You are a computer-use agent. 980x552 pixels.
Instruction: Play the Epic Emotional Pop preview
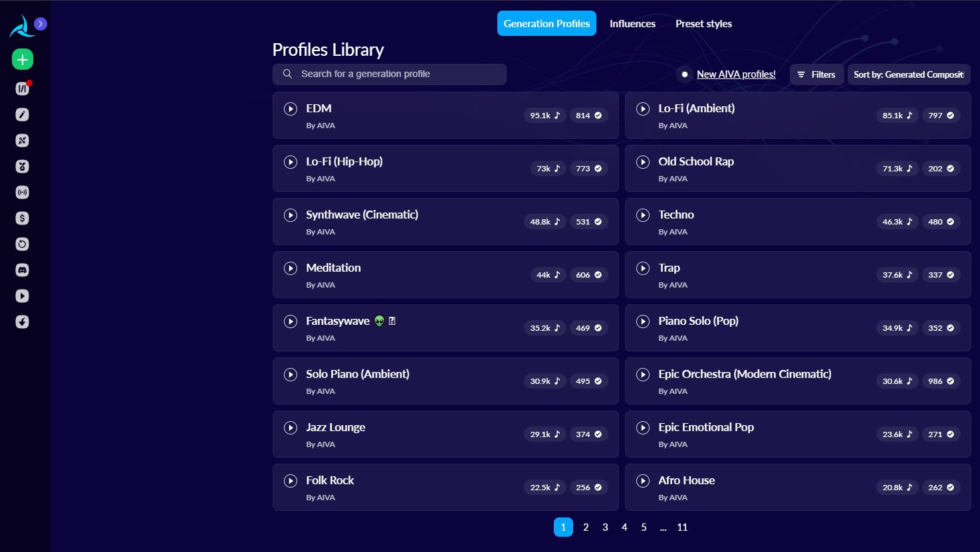(x=643, y=428)
